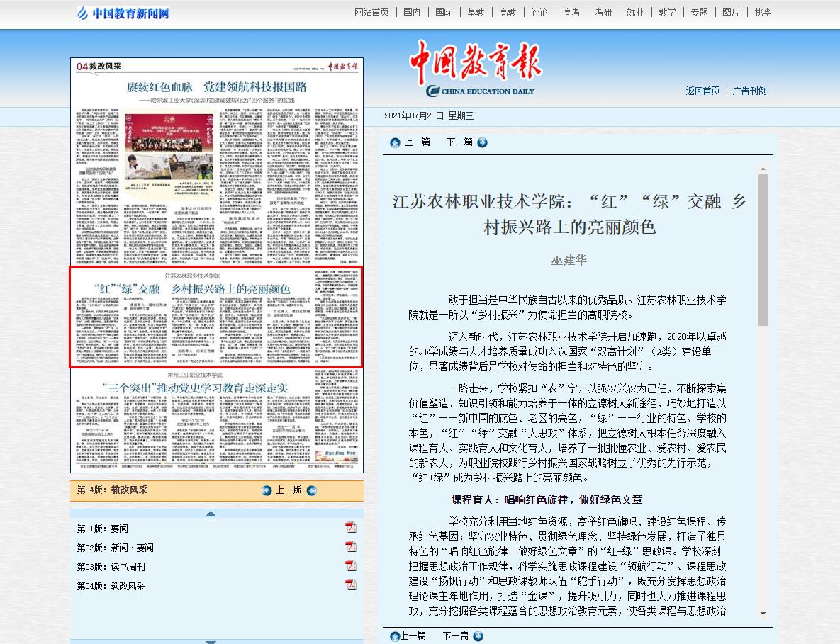Click article scrollbar down arrow

763,613
